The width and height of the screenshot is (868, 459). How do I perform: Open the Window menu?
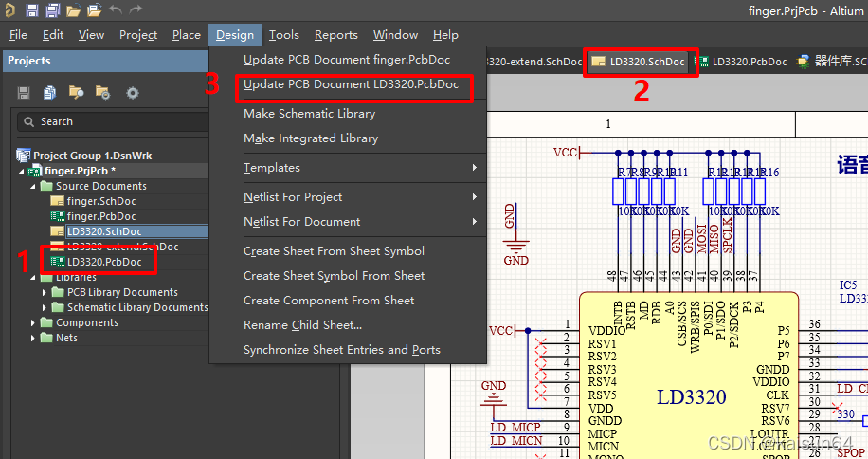[x=395, y=35]
